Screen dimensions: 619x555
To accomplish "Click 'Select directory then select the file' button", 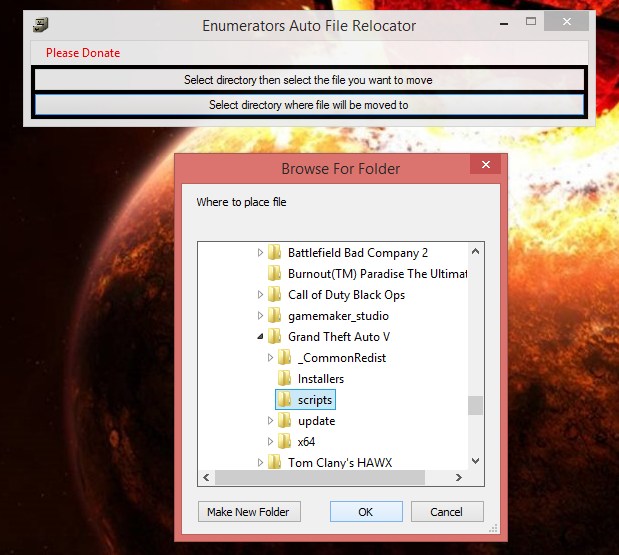I will 310,80.
